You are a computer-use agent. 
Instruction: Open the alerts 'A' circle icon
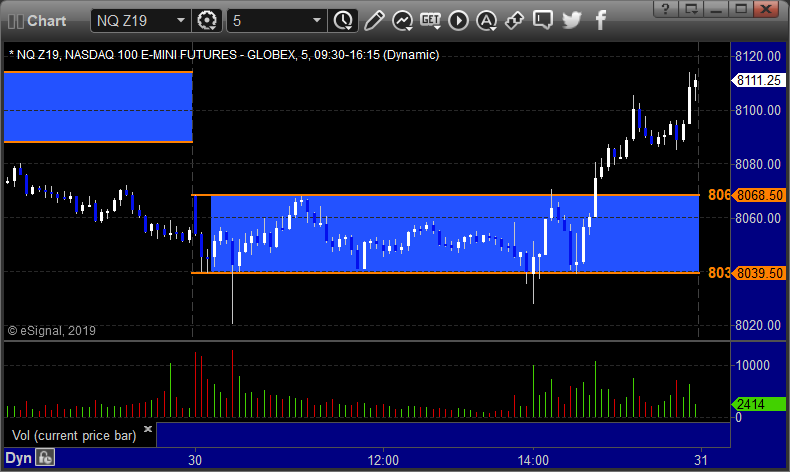click(486, 21)
